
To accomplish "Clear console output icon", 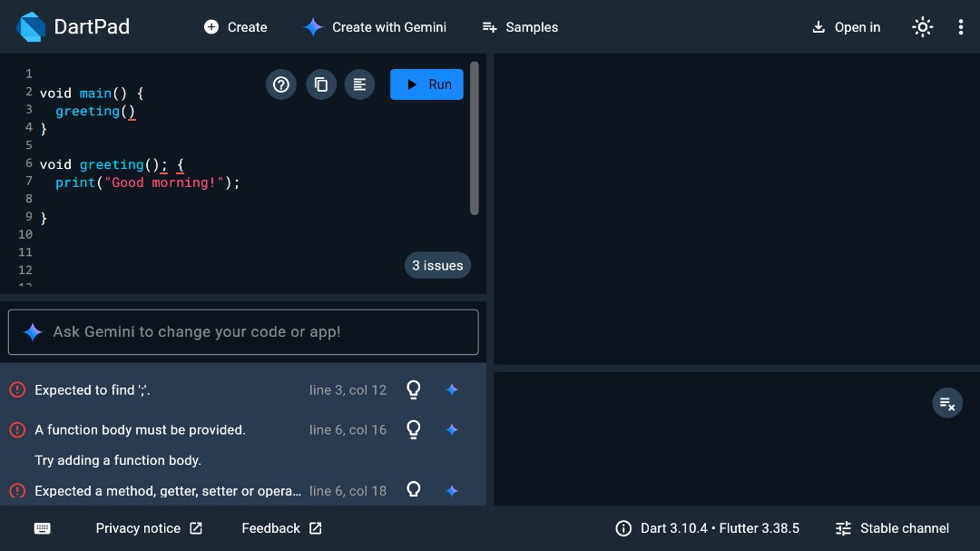I will 947,403.
